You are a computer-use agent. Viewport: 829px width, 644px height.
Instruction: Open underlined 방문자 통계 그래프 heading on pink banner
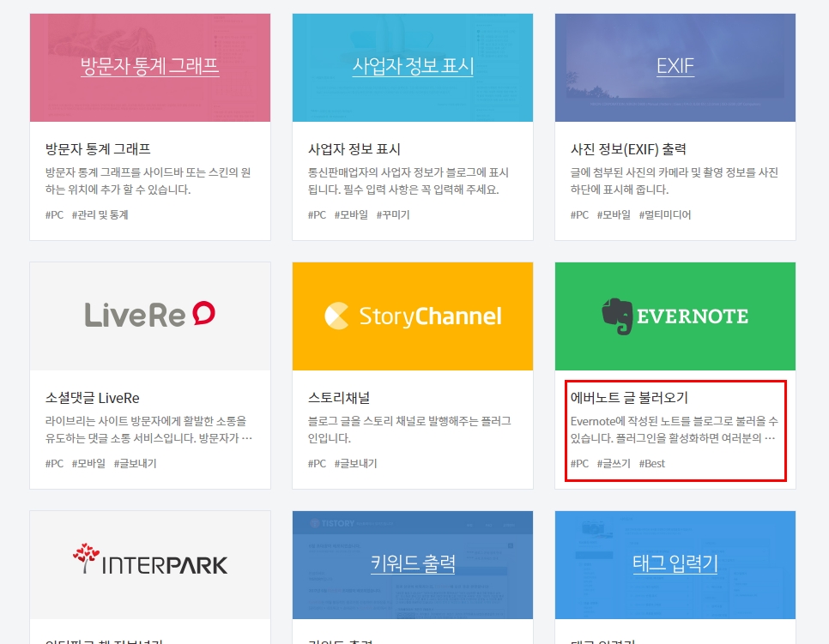click(x=150, y=66)
